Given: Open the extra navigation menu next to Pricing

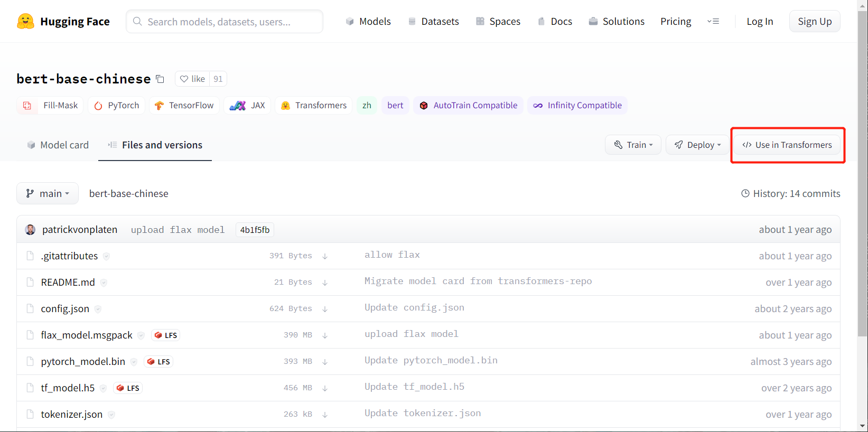Looking at the screenshot, I should click(x=713, y=22).
